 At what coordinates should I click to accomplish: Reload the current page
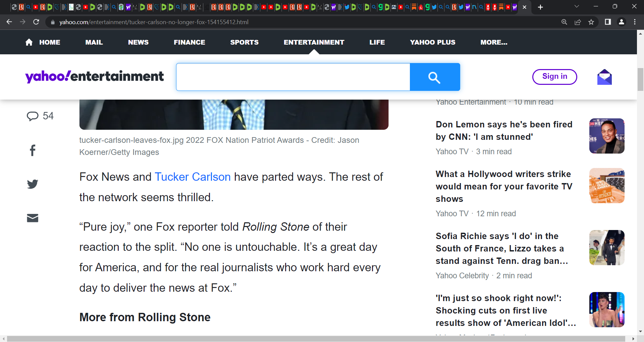click(36, 22)
